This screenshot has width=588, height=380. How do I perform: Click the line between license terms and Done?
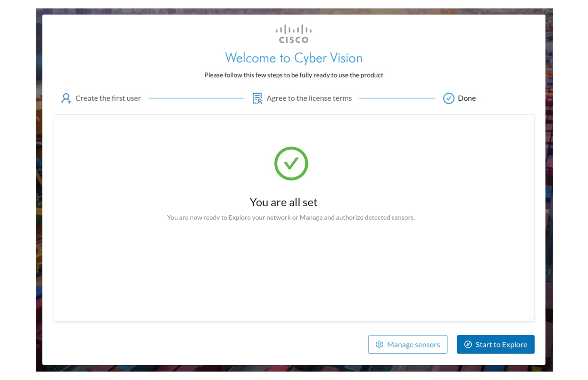[397, 98]
